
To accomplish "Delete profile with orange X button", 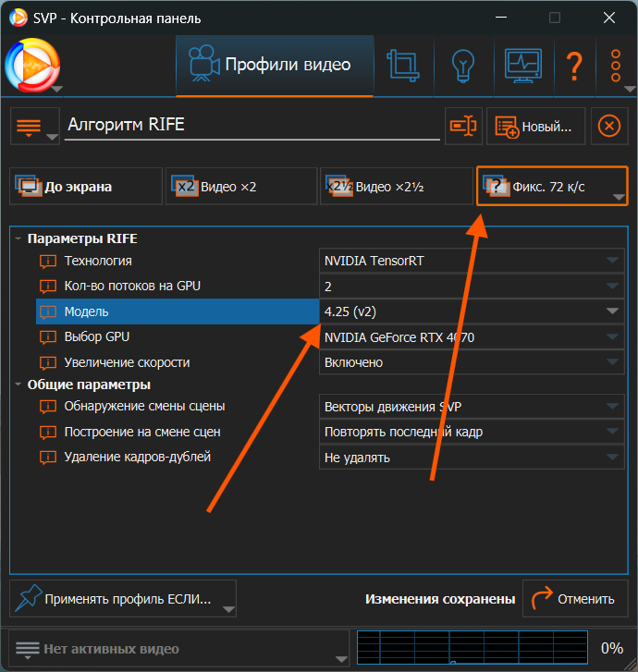I will [x=609, y=126].
